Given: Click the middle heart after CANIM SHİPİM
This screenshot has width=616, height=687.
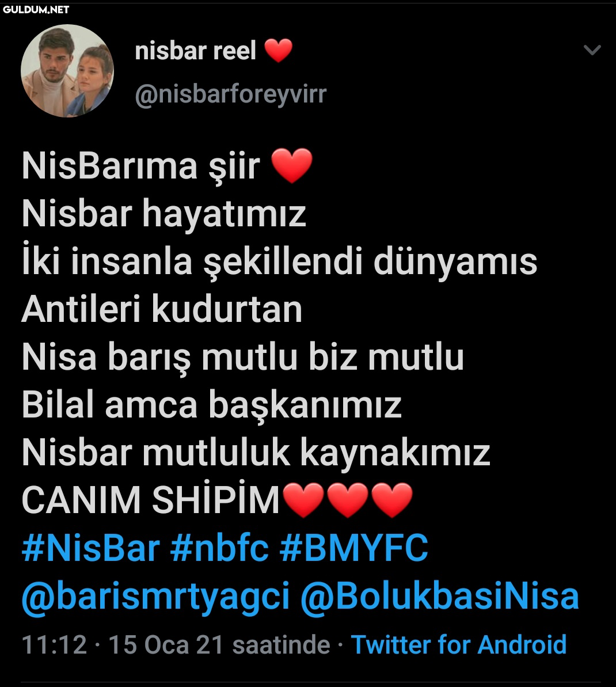Looking at the screenshot, I should point(348,500).
